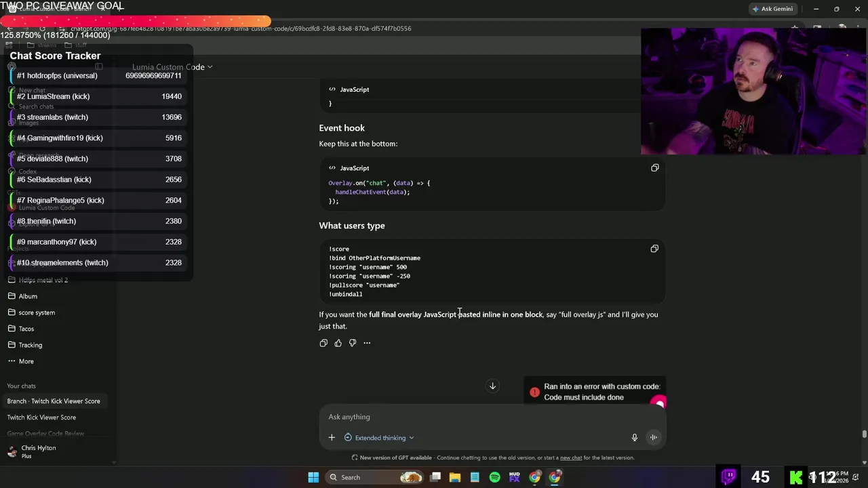Click the What users type heading

pos(352,226)
